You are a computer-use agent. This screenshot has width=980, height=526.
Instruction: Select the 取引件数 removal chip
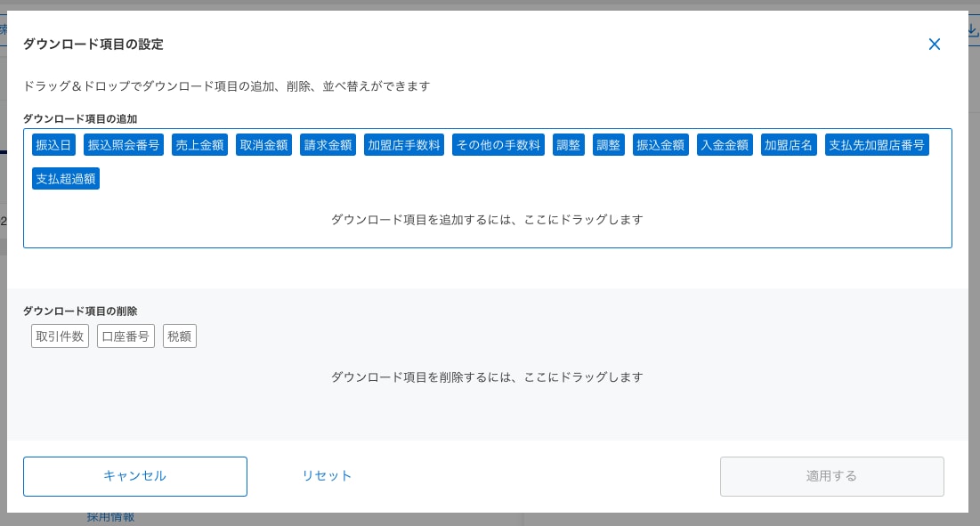tap(60, 336)
